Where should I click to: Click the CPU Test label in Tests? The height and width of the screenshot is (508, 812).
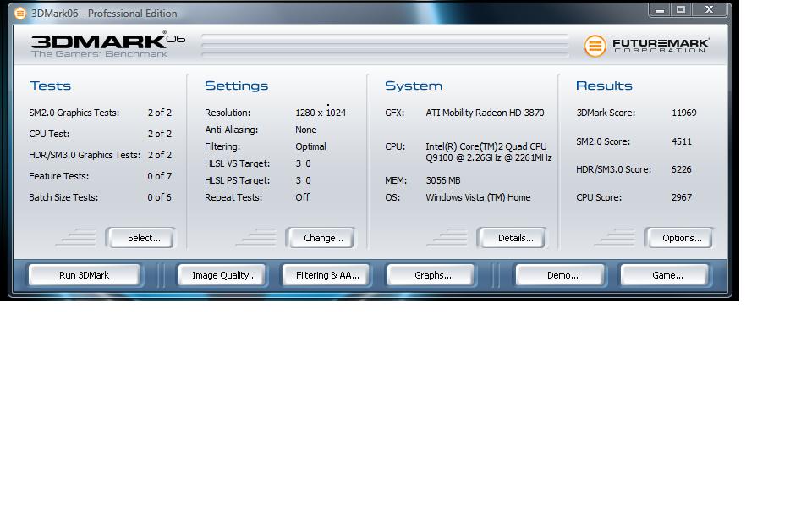click(x=49, y=134)
